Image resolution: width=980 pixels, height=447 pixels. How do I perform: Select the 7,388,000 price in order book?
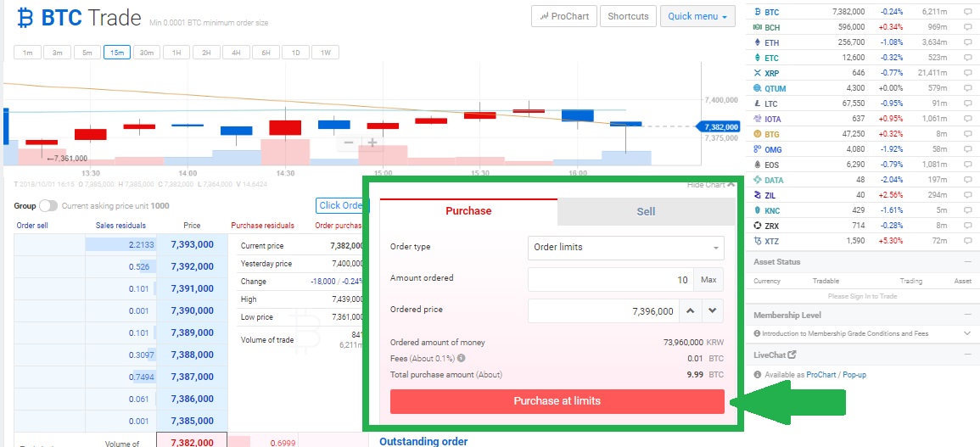[x=192, y=355]
